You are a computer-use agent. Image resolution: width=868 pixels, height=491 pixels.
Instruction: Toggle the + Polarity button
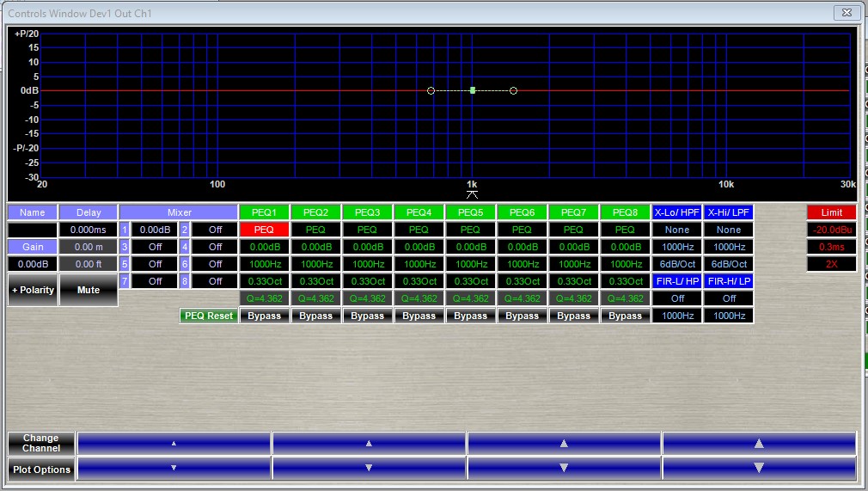tap(33, 290)
